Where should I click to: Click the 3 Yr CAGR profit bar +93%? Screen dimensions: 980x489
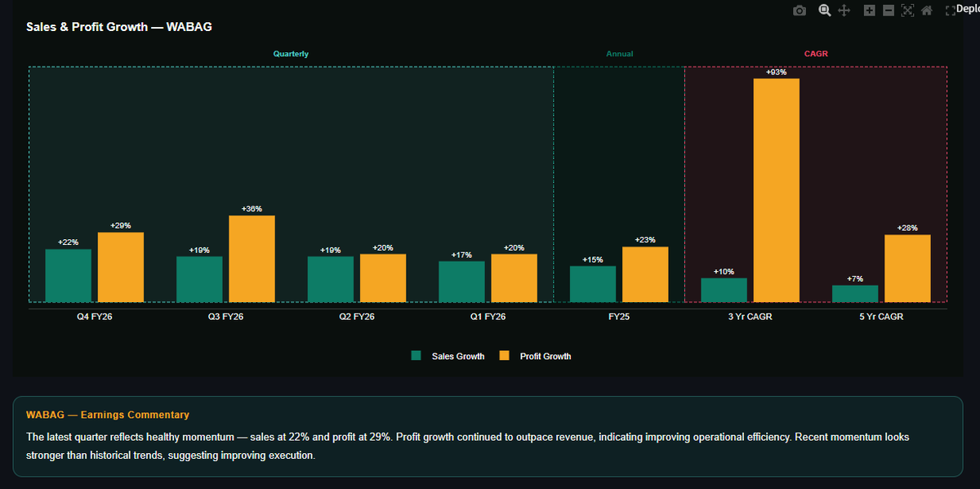(x=776, y=190)
